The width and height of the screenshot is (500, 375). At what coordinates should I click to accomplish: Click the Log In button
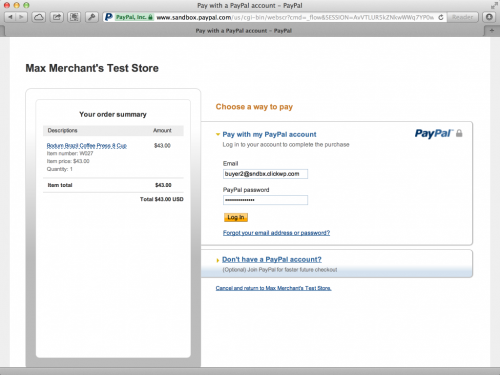pyautogui.click(x=236, y=217)
